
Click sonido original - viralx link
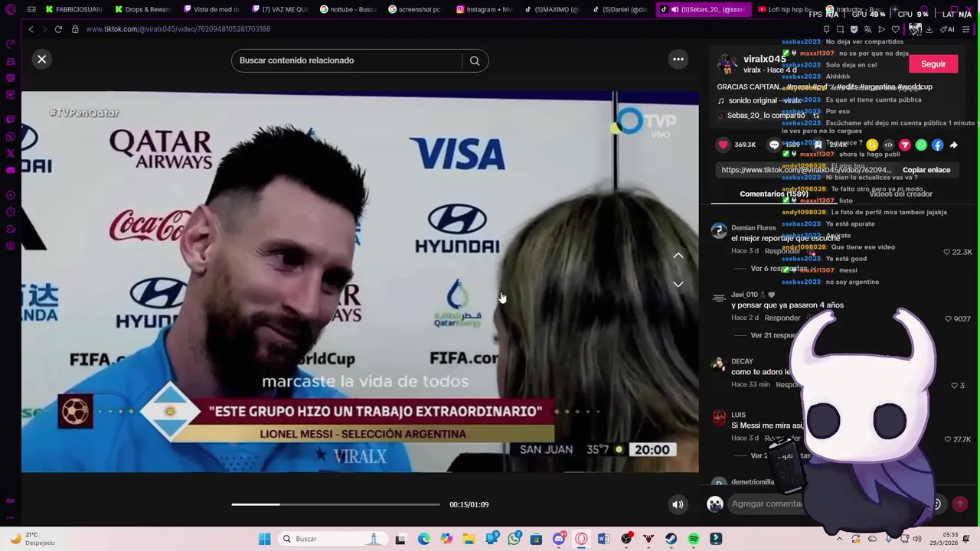(765, 100)
